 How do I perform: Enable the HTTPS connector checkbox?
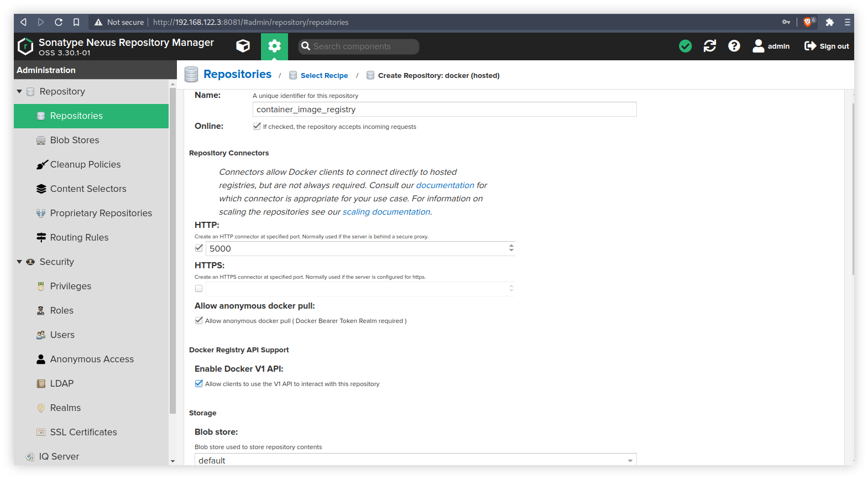tap(198, 288)
